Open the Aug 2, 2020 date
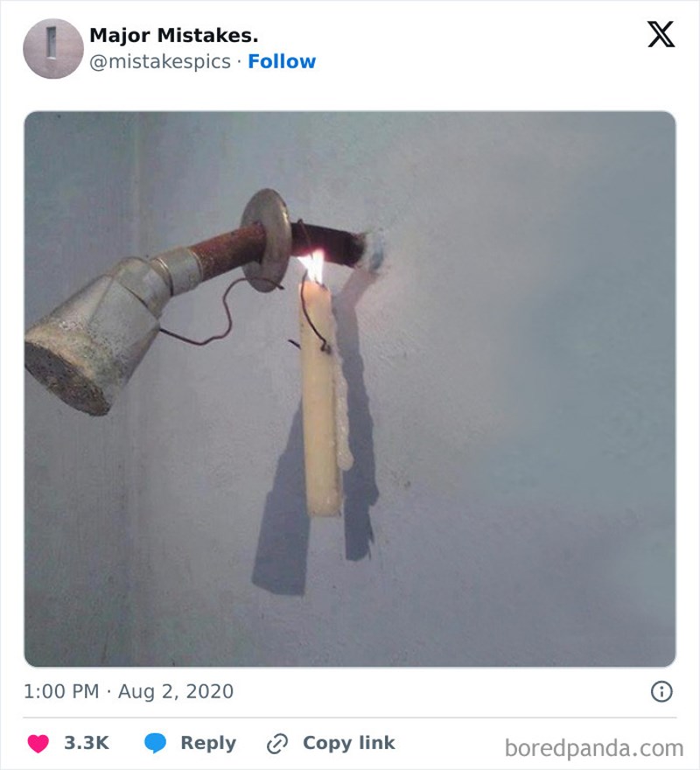Image resolution: width=700 pixels, height=770 pixels. pos(176,691)
